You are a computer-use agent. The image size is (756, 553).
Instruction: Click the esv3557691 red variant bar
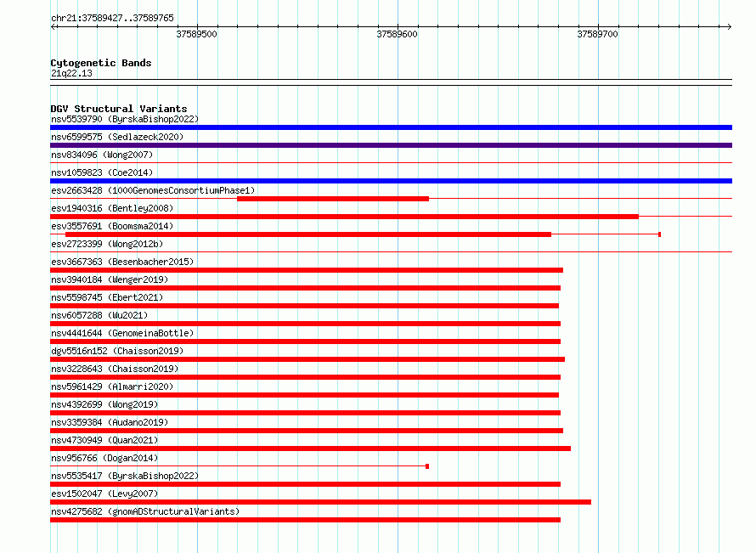308,234
